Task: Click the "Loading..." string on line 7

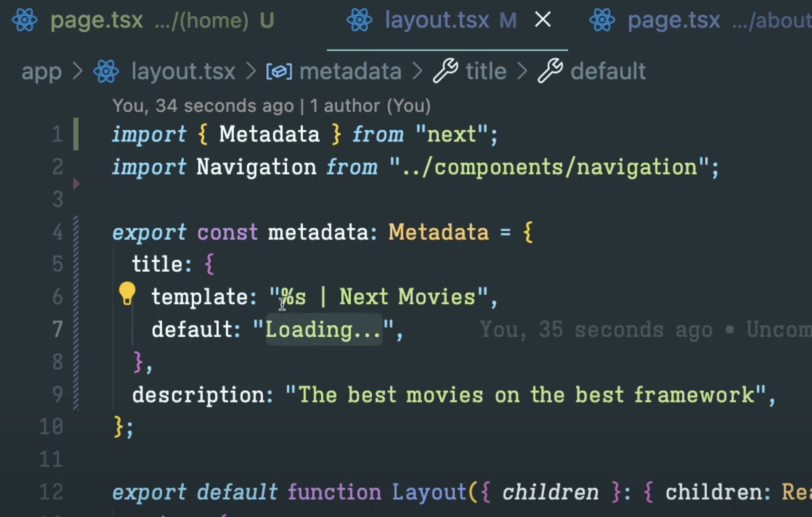Action: 323,329
